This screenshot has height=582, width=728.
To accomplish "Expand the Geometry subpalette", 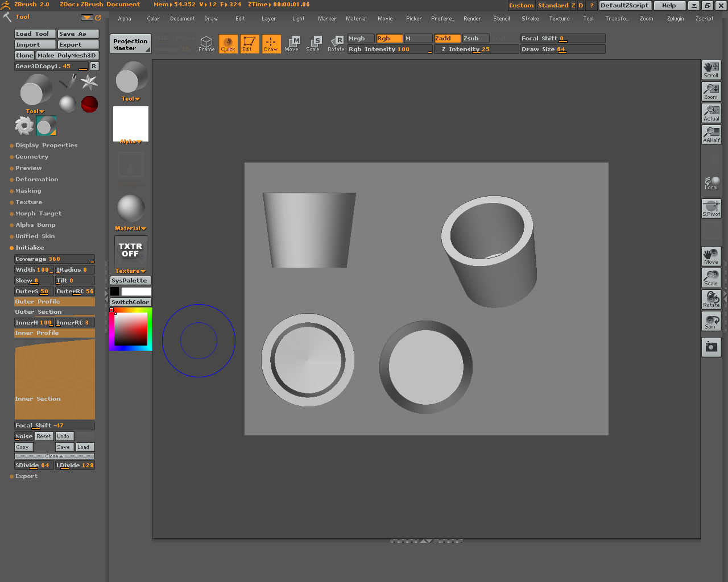I will (32, 157).
